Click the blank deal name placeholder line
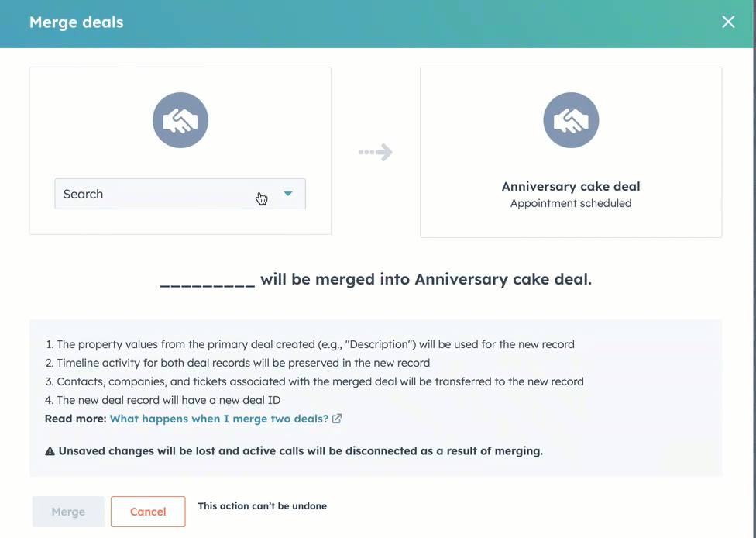Screen dimensions: 756x538 coord(208,282)
